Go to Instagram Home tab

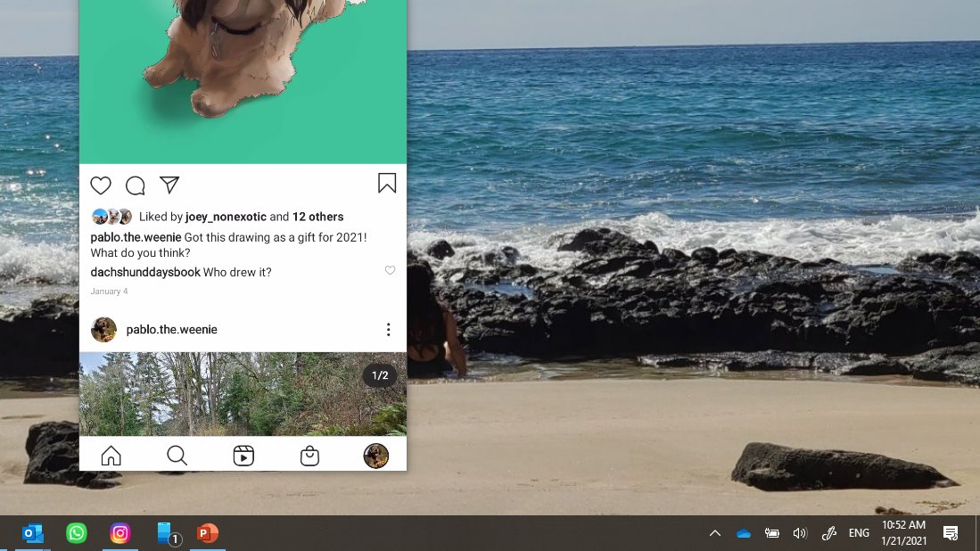(x=111, y=456)
